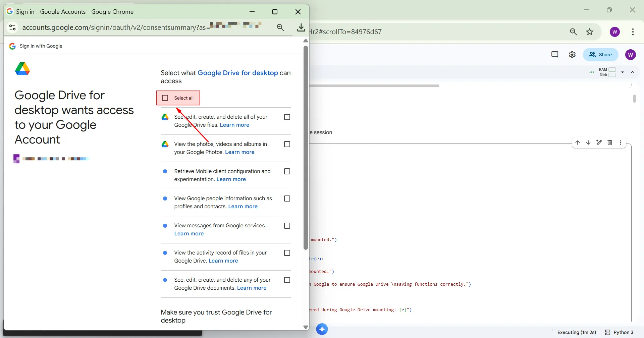
Task: Click the sign-in popup vertical scrollbar thumb
Action: (306, 148)
